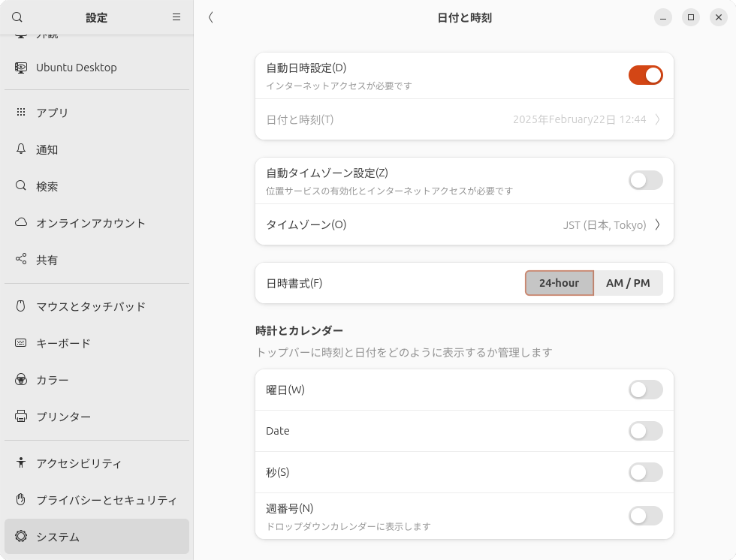Go back with the header back arrow
This screenshot has width=736, height=560.
pyautogui.click(x=211, y=17)
